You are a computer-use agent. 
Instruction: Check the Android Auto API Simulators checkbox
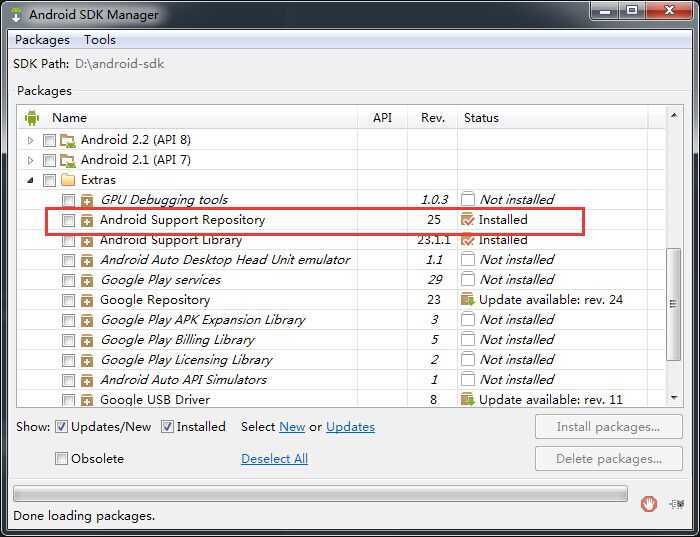pyautogui.click(x=68, y=380)
